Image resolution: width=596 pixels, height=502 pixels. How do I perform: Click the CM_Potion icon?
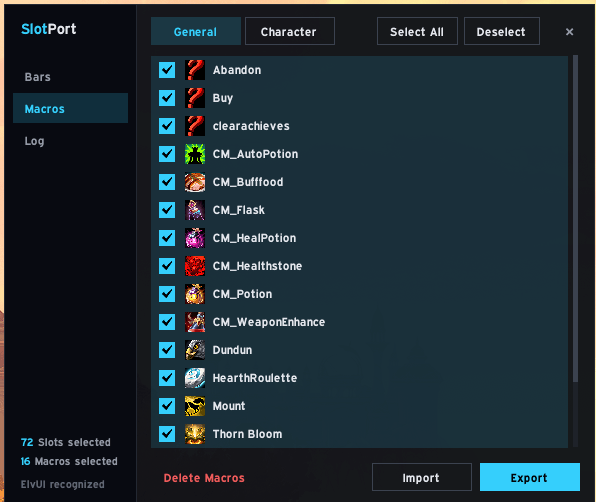(195, 294)
